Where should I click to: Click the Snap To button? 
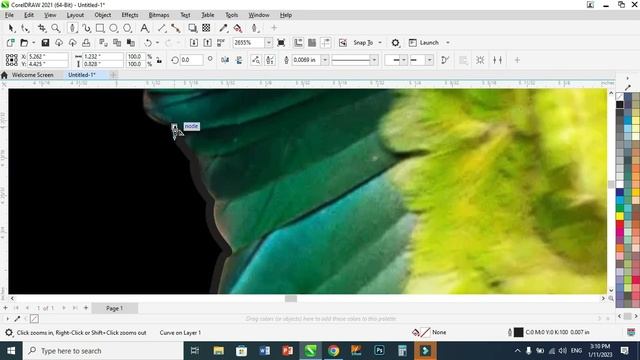pyautogui.click(x=363, y=42)
